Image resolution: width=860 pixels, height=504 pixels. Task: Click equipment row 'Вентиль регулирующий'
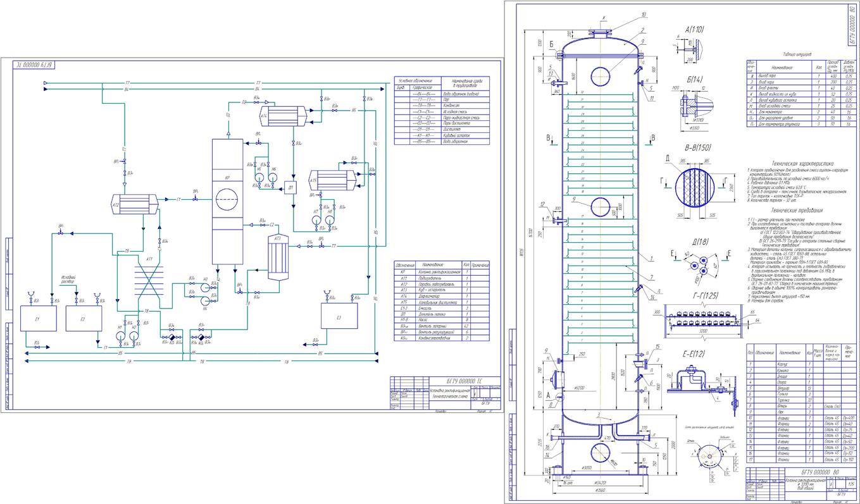[x=442, y=332]
